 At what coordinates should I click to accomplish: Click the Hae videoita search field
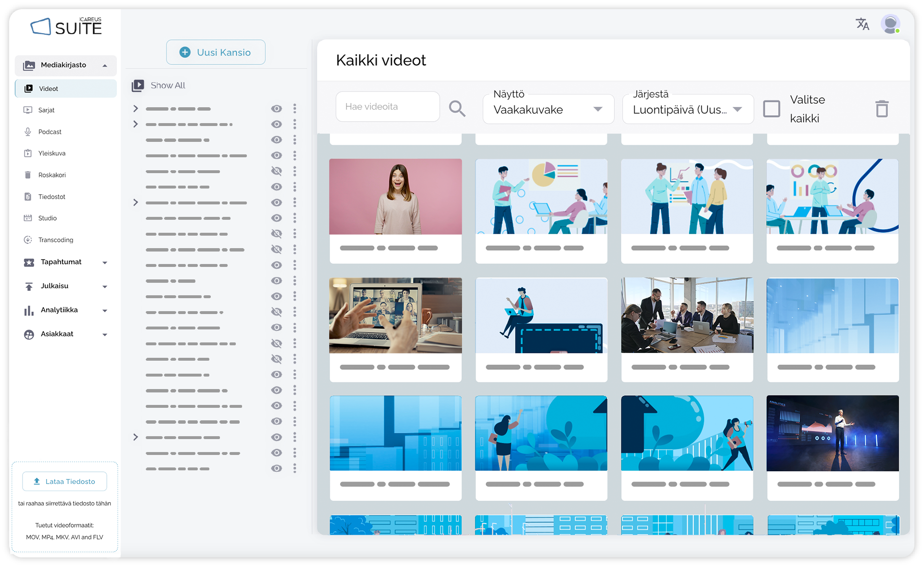pyautogui.click(x=387, y=107)
